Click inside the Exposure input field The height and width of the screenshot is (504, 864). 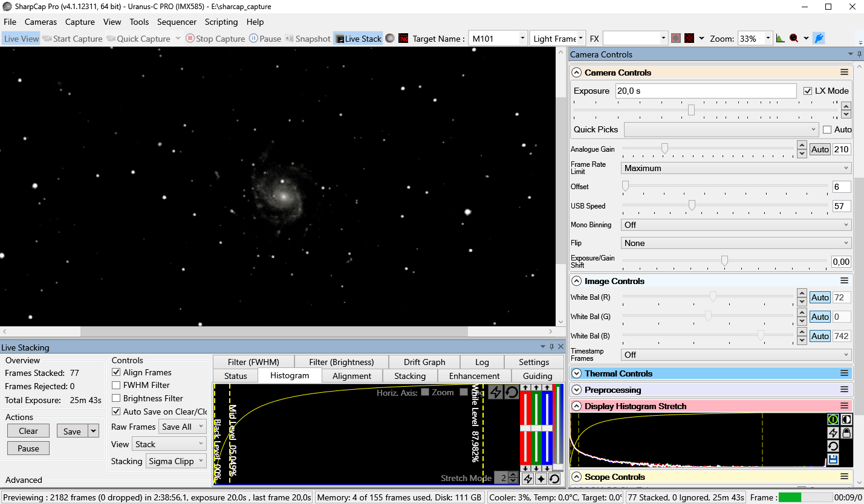(706, 91)
